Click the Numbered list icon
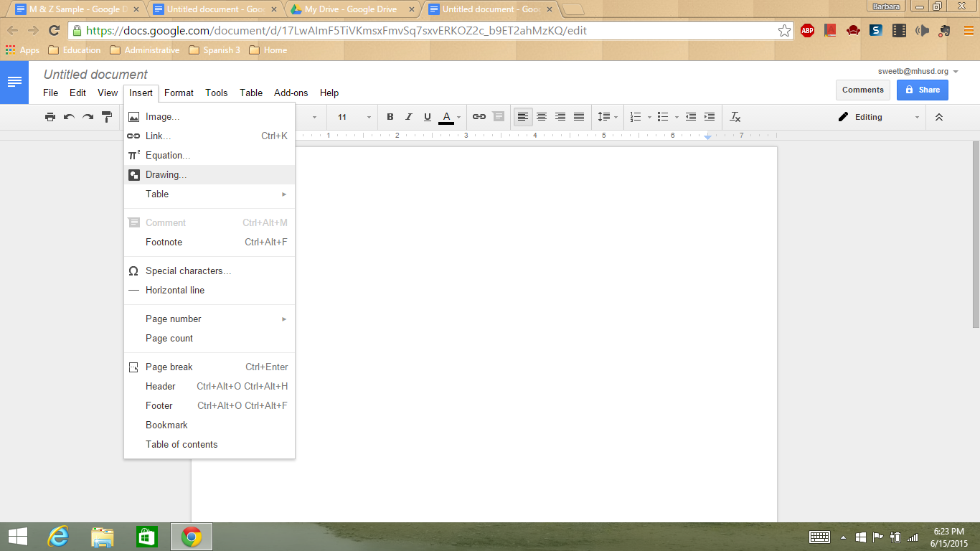Screen dimensions: 980x551 click(636, 117)
